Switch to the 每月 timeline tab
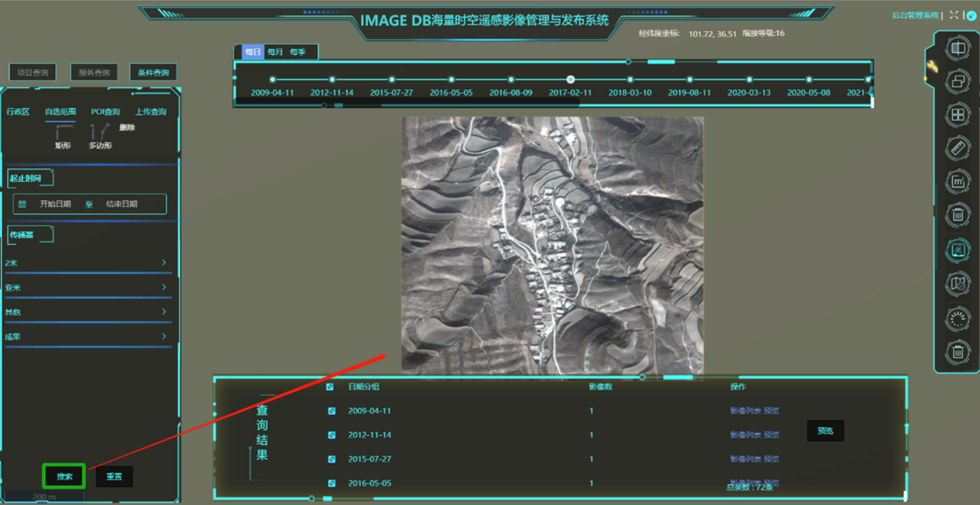 coord(275,52)
